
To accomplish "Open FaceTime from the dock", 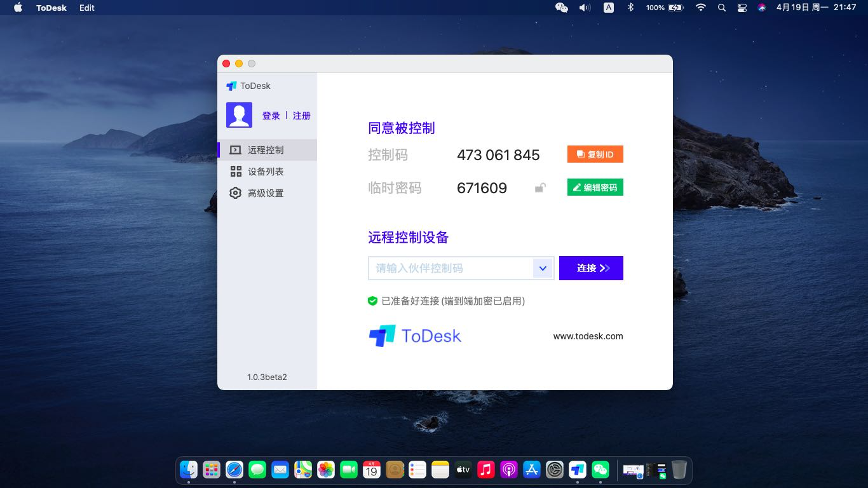I will pos(349,470).
